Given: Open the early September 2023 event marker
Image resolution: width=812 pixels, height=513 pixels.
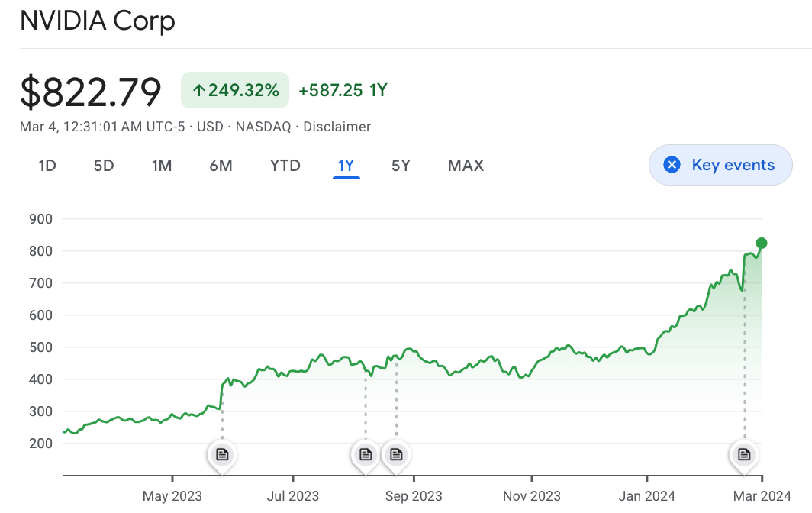Looking at the screenshot, I should pos(395,454).
